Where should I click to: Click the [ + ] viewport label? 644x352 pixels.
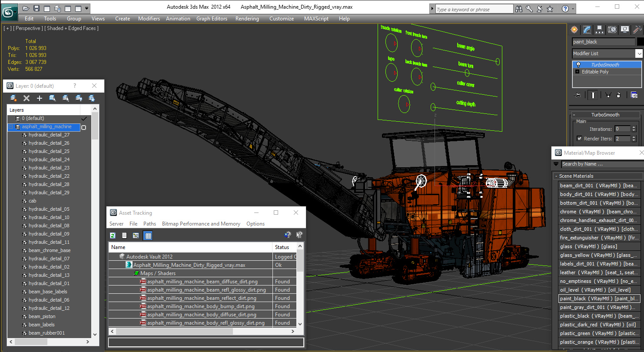[7, 28]
